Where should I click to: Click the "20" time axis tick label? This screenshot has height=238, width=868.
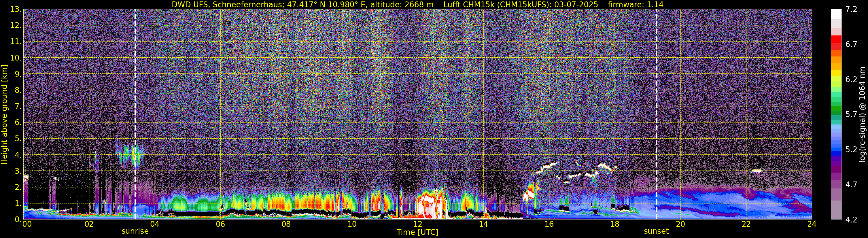680,224
